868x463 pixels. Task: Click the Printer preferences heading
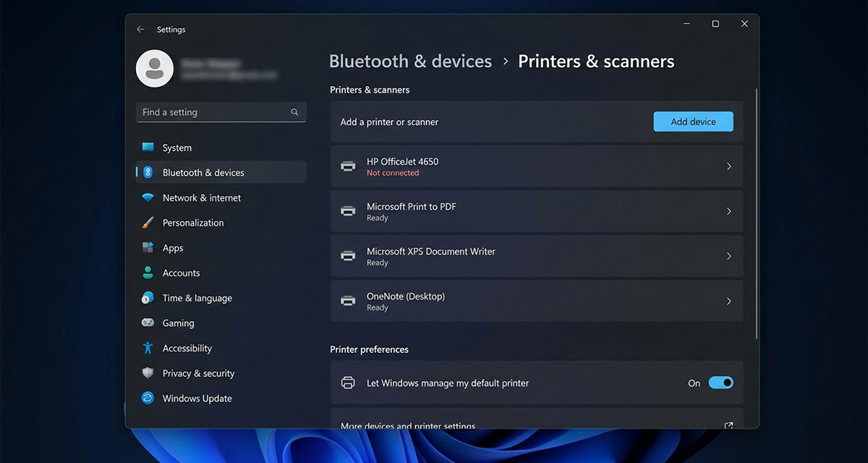pos(369,349)
